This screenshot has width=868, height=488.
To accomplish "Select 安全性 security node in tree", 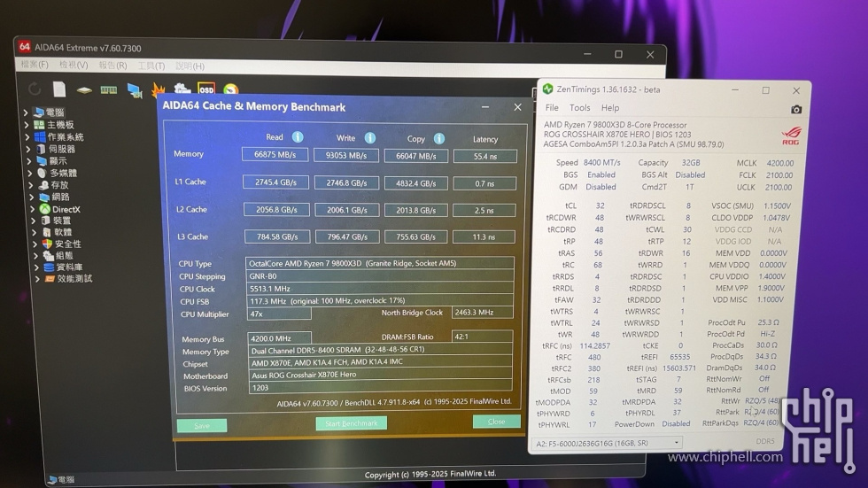I will pyautogui.click(x=62, y=244).
